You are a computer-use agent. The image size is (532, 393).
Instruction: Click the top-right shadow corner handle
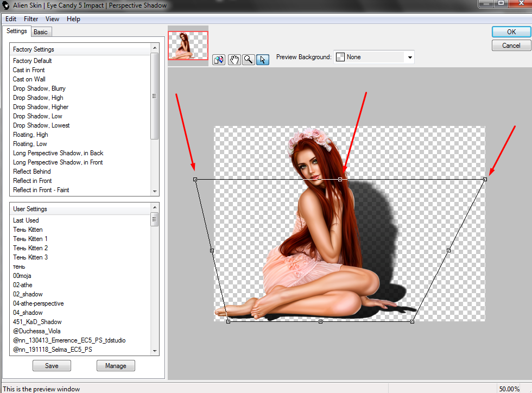(x=485, y=179)
